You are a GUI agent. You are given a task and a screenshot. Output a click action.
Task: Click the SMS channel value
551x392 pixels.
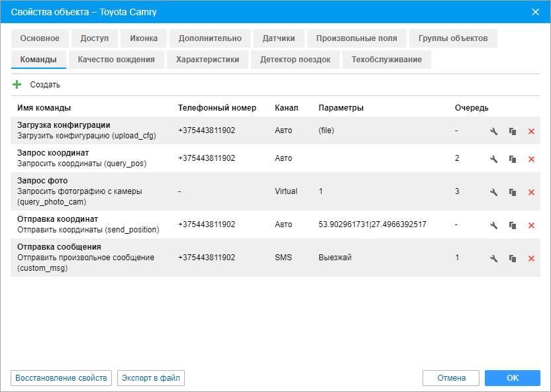point(283,258)
